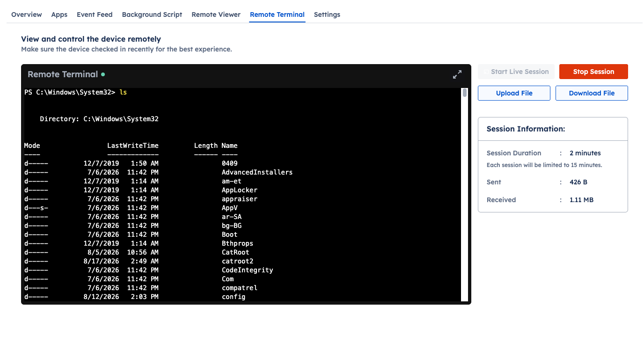Click the CatRoot directory name

[x=235, y=252]
